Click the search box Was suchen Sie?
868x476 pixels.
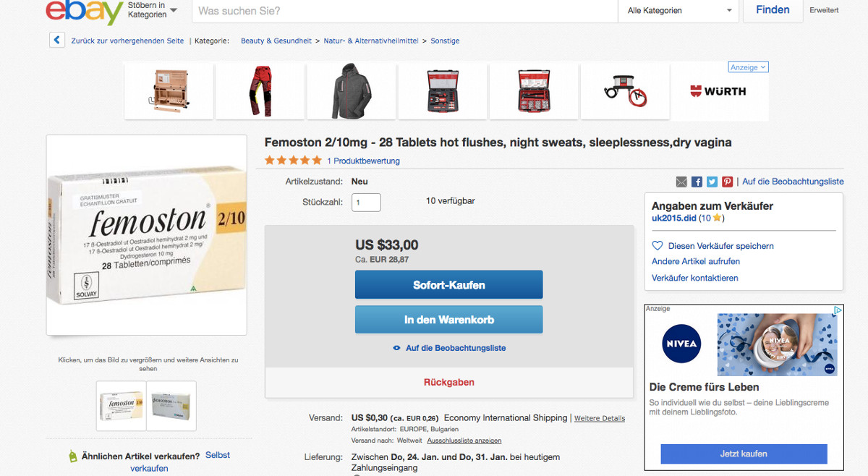point(405,11)
